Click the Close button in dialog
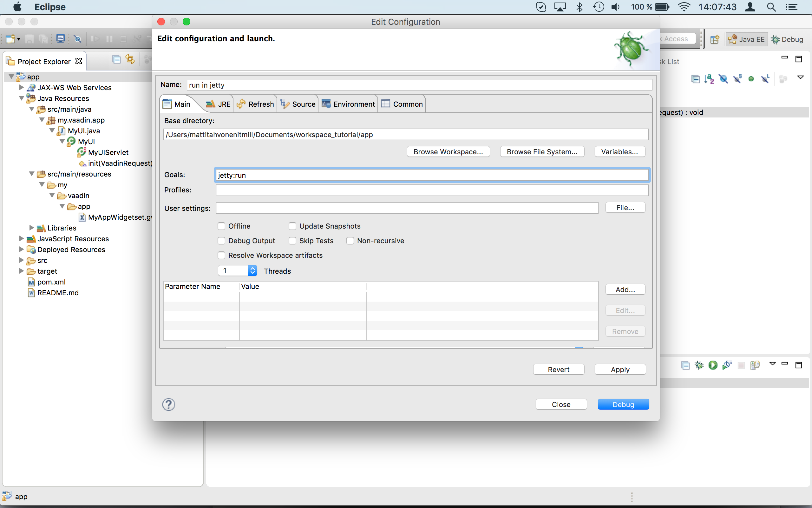Image resolution: width=812 pixels, height=508 pixels. 561,404
